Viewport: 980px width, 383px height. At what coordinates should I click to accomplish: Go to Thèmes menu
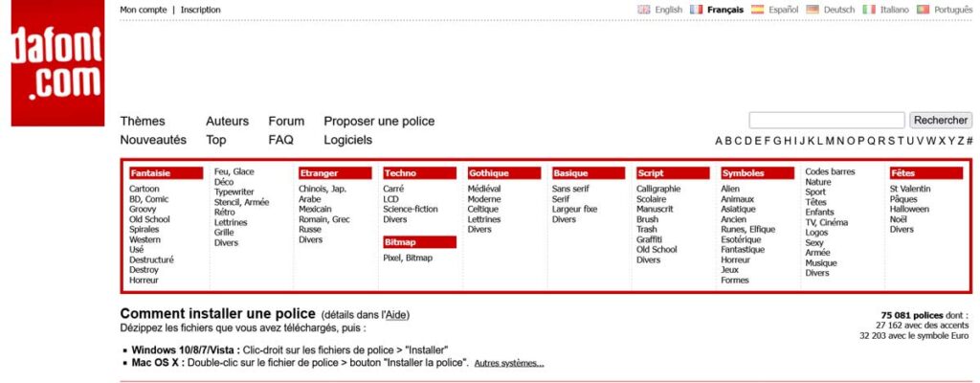click(143, 121)
